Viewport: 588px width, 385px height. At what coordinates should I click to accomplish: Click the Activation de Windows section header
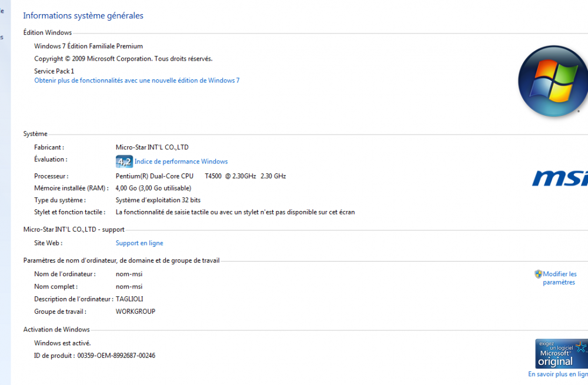coord(56,330)
